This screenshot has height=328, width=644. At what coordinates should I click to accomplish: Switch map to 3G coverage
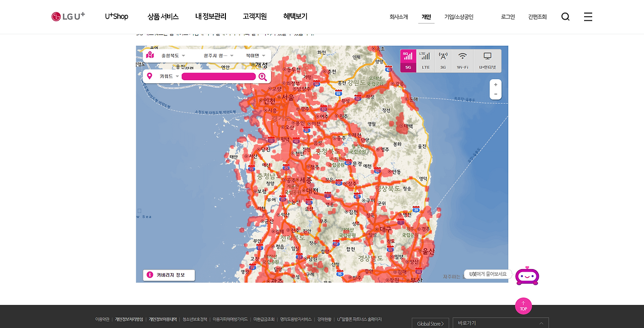point(443,61)
